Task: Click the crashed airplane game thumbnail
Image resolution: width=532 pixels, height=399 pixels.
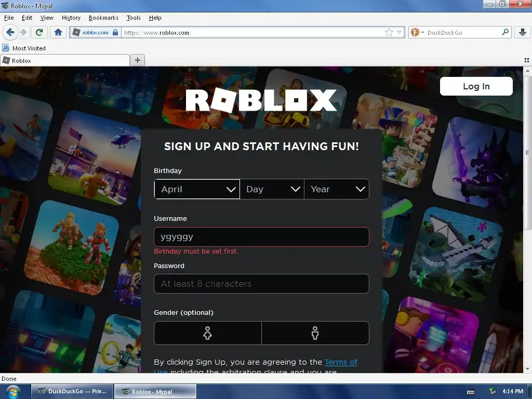Action: tap(456, 255)
